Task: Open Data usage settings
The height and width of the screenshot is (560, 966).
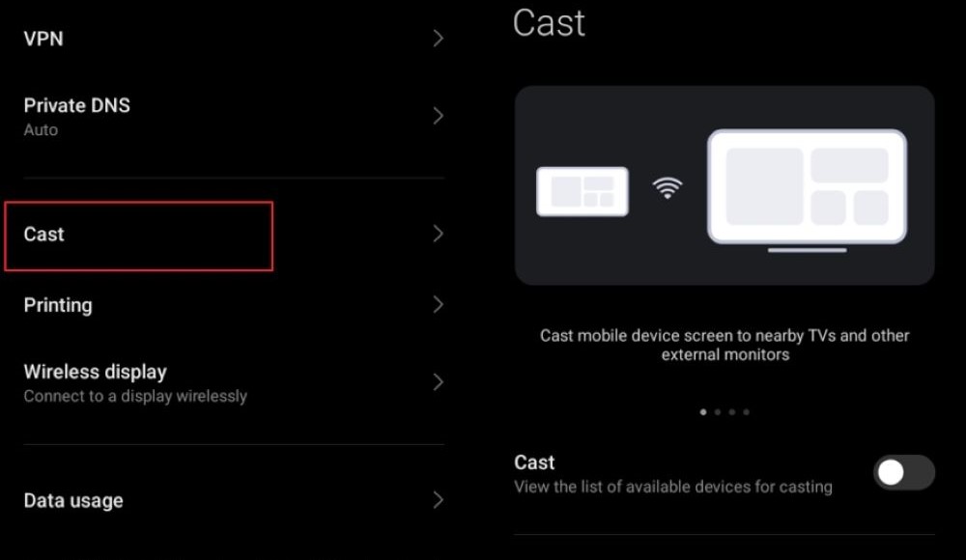Action: coord(234,500)
